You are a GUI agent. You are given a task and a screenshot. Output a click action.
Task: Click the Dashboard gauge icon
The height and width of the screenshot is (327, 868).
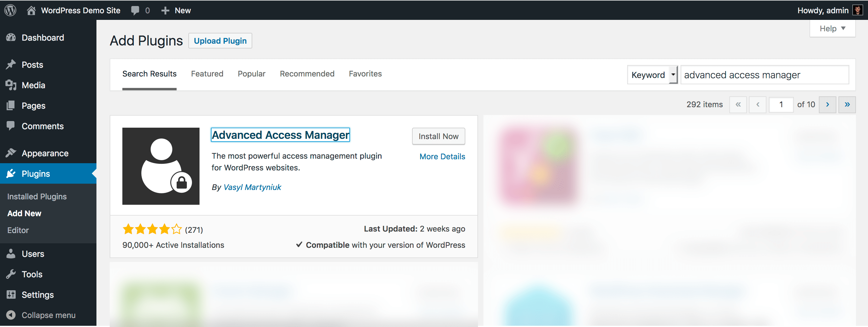coord(11,37)
